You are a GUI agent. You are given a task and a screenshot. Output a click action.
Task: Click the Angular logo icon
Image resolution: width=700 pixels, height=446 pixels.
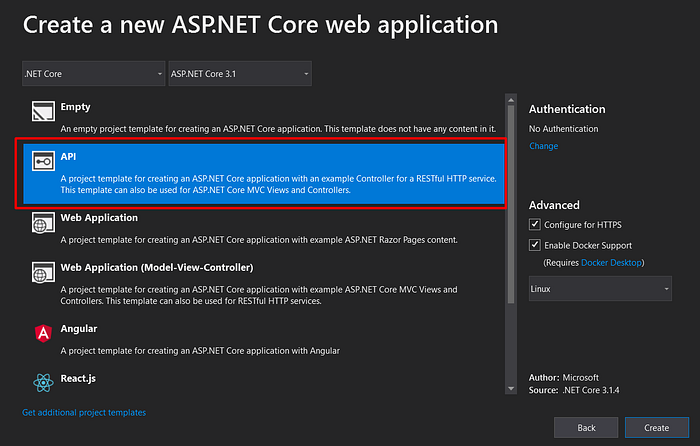tap(43, 333)
